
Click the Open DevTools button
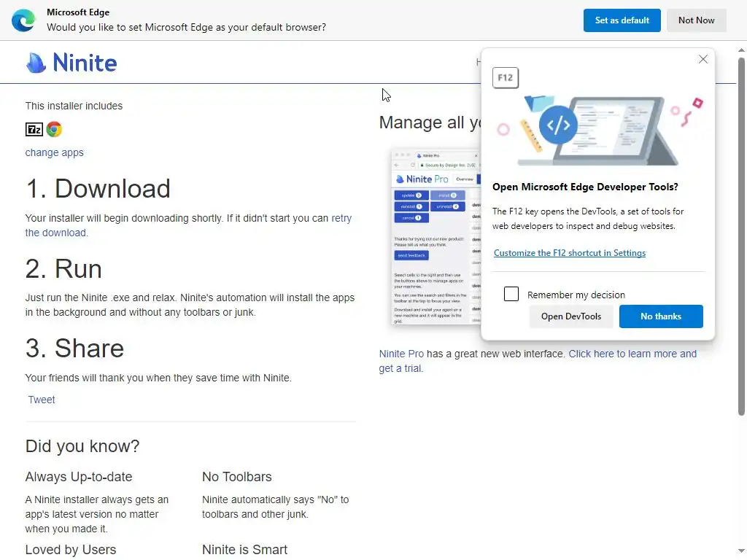(570, 316)
